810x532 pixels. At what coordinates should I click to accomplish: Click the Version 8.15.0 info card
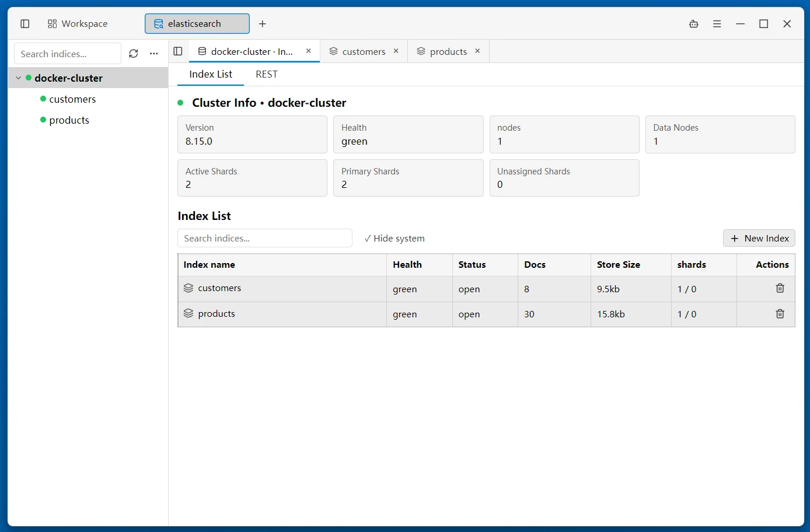click(x=252, y=134)
